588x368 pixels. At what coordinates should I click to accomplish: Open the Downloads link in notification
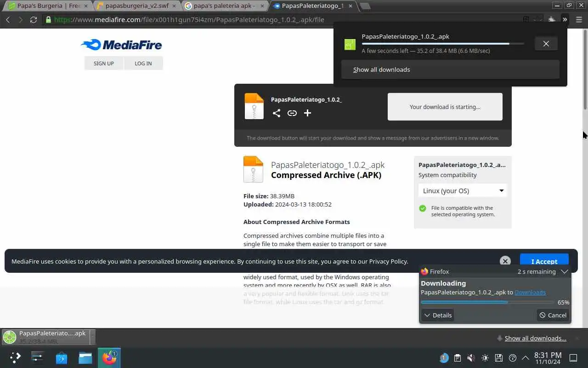[530, 292]
